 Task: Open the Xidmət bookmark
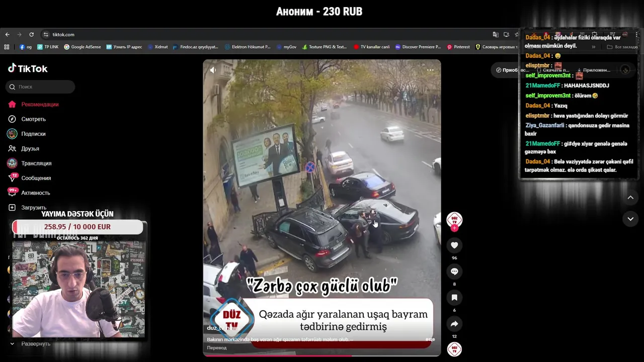click(157, 47)
